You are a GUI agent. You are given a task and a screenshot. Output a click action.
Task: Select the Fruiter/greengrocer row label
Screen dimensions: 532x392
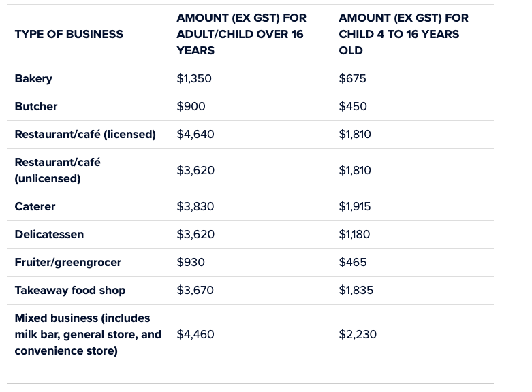click(x=68, y=262)
